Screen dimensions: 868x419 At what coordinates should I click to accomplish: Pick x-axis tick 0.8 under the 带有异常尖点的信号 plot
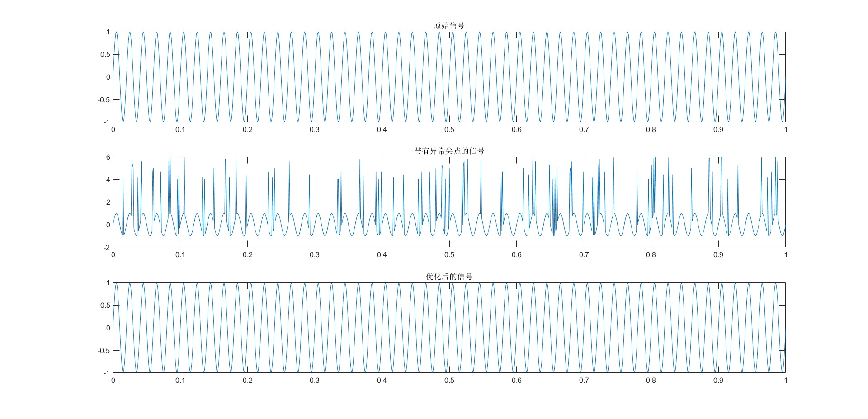pyautogui.click(x=651, y=255)
